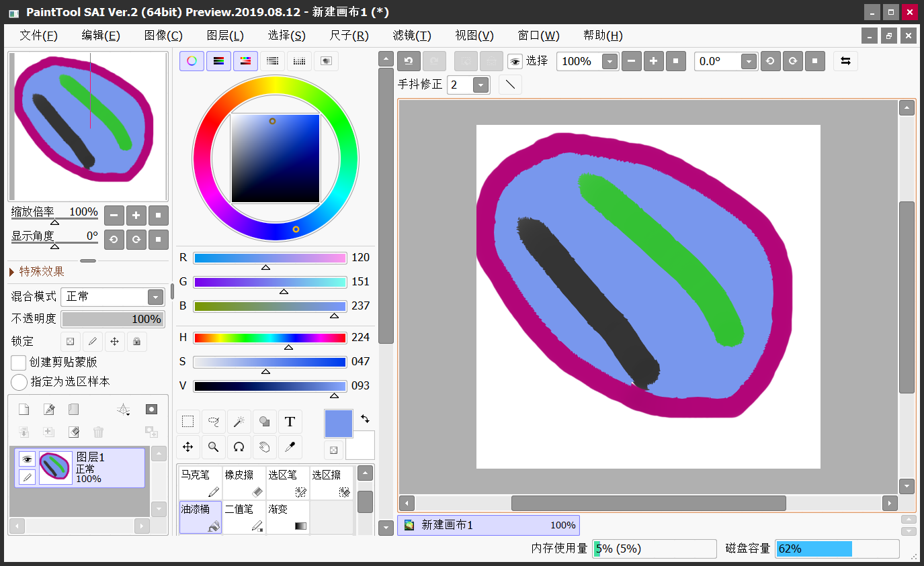
Task: Hide 图层1 using its eye icon
Action: click(x=27, y=459)
